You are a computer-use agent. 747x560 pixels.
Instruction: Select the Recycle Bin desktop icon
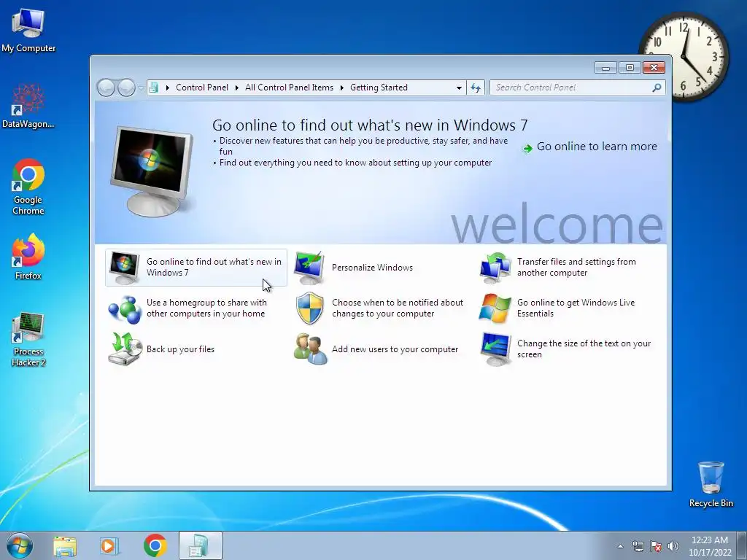point(711,484)
